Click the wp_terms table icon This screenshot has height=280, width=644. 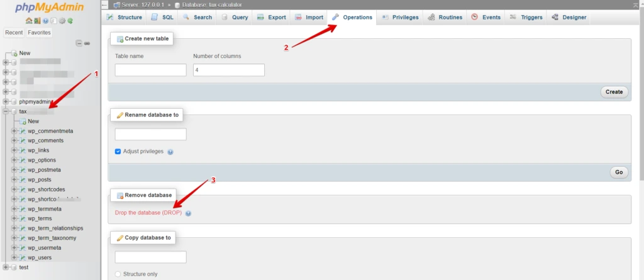(23, 218)
